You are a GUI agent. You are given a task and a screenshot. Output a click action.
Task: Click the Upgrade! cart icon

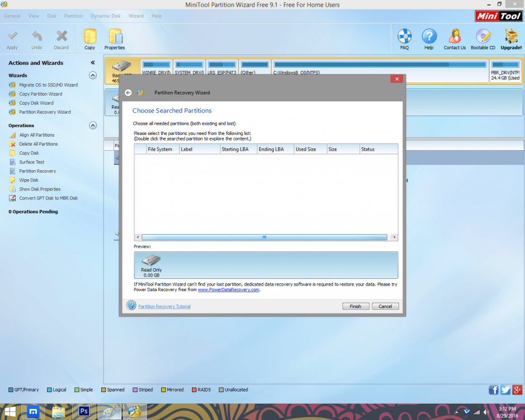511,36
